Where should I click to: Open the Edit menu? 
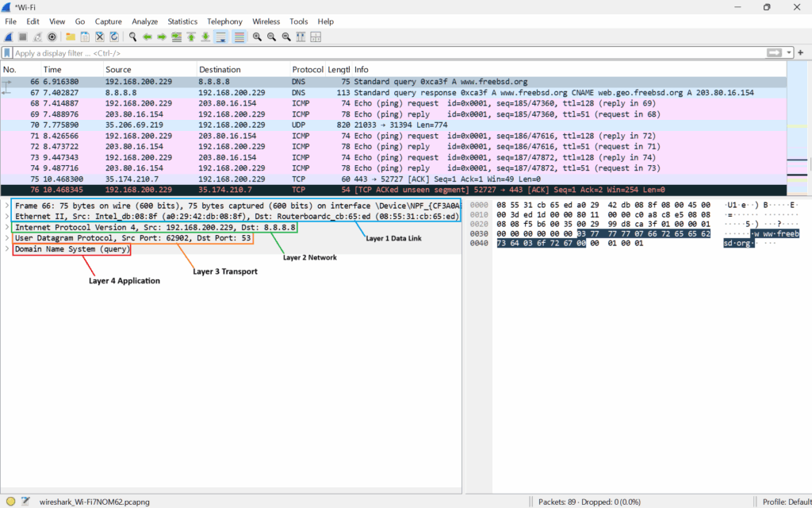click(x=33, y=21)
